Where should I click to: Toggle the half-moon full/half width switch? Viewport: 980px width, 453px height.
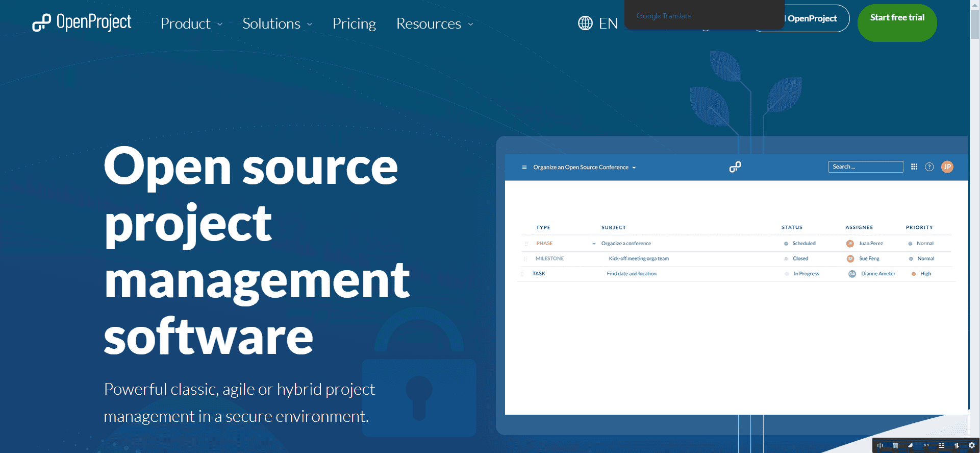point(911,445)
